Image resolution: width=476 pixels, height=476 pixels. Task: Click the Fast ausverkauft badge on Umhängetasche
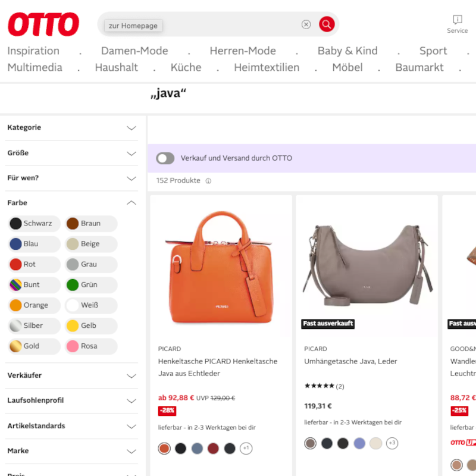[328, 324]
